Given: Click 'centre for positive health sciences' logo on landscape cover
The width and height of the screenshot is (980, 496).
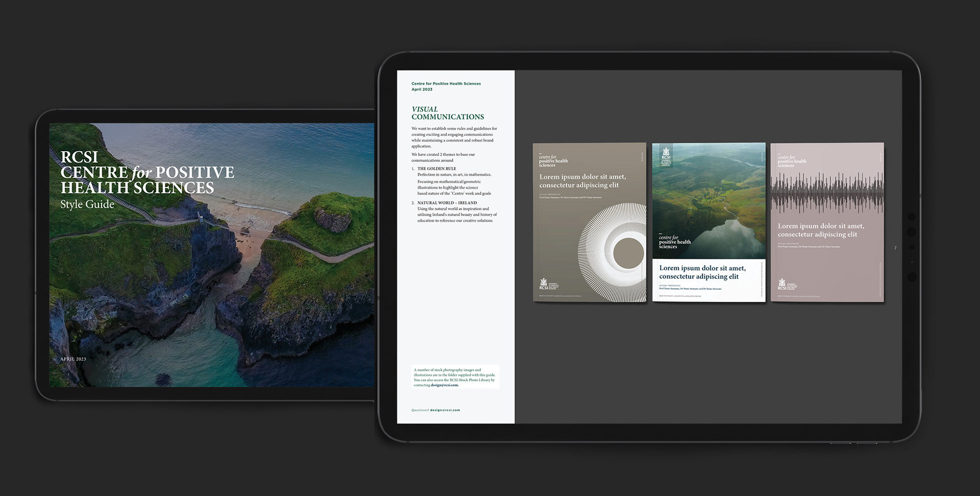Looking at the screenshot, I should click(674, 241).
